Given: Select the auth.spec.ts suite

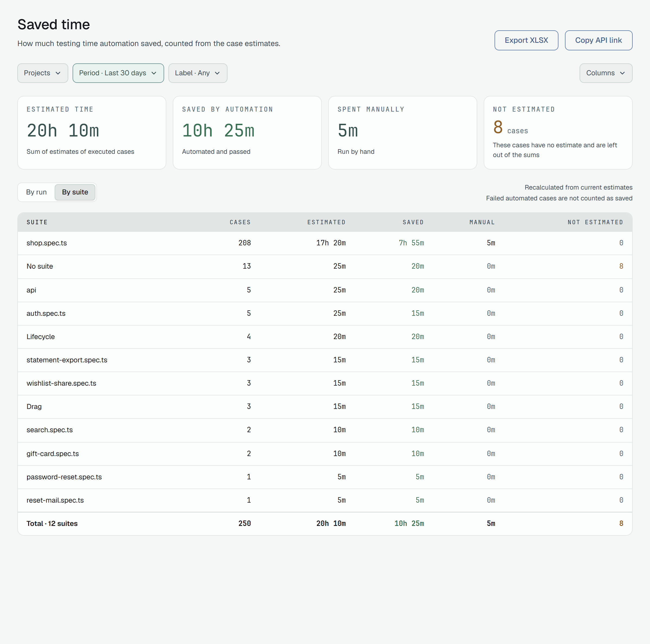Looking at the screenshot, I should point(46,314).
